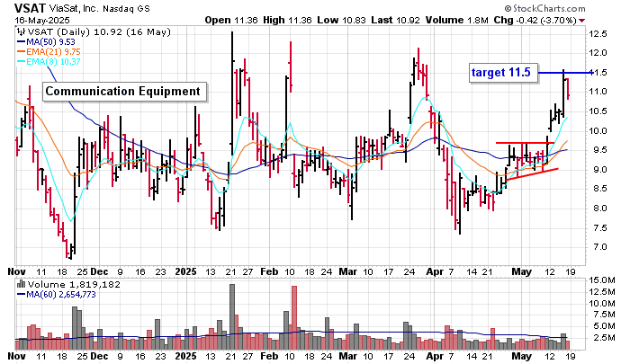This screenshot has height=364, width=630.
Task: Click the red horizontal resistance line near 9.7
Action: pos(525,143)
